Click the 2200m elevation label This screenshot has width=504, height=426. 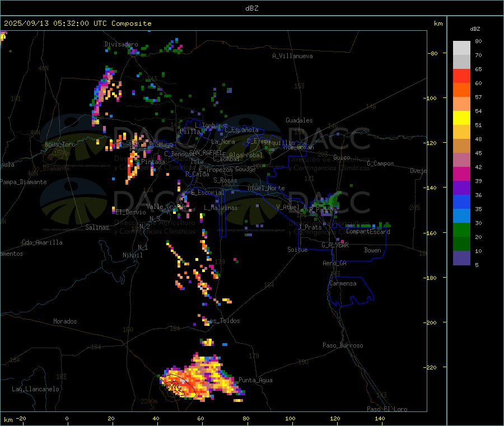tap(149, 401)
